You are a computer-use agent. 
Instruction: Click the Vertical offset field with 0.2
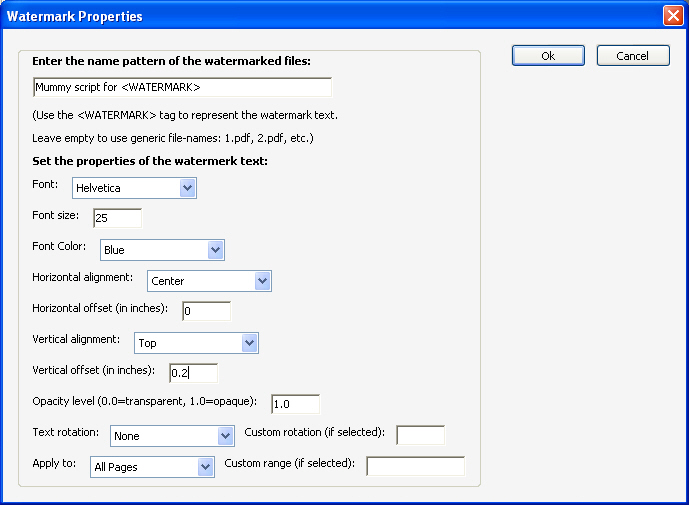[x=193, y=373]
